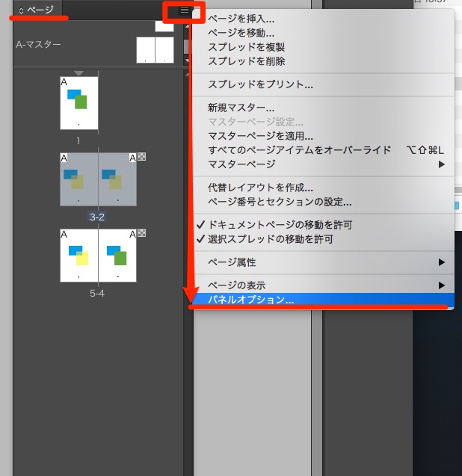Select スプレッドを複製 menu entry
Screen dimensions: 462x476
[x=324, y=47]
